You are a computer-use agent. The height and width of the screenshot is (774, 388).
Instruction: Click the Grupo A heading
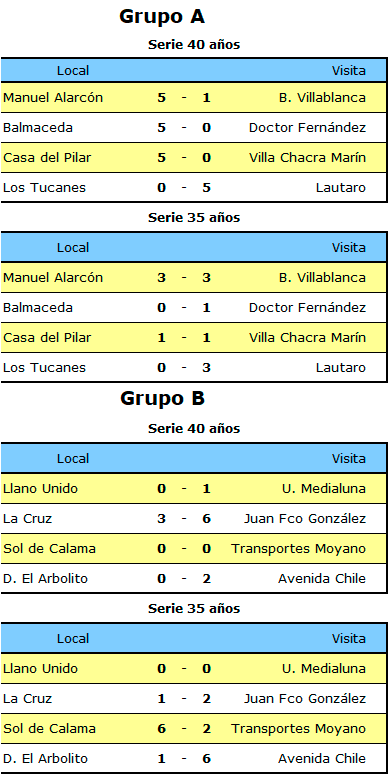click(162, 17)
